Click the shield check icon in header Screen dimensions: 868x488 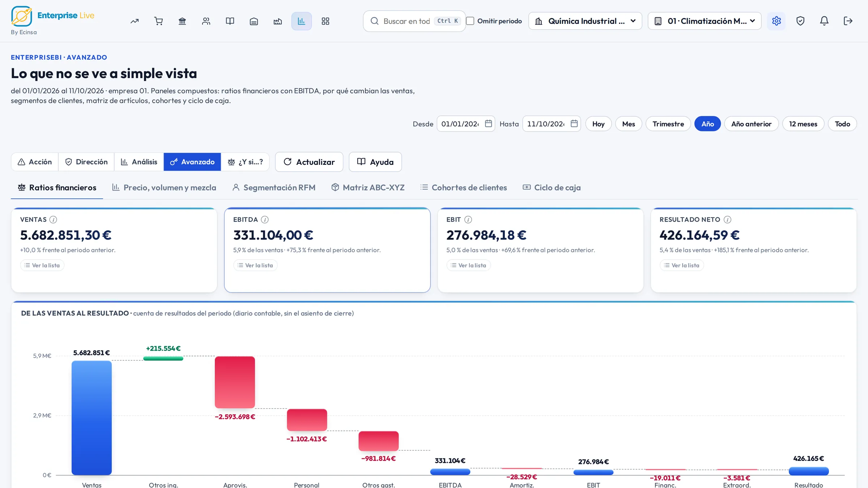tap(800, 21)
